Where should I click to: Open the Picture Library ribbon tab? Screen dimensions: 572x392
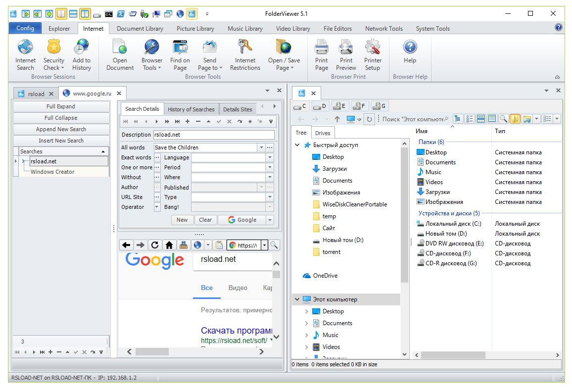click(x=195, y=29)
